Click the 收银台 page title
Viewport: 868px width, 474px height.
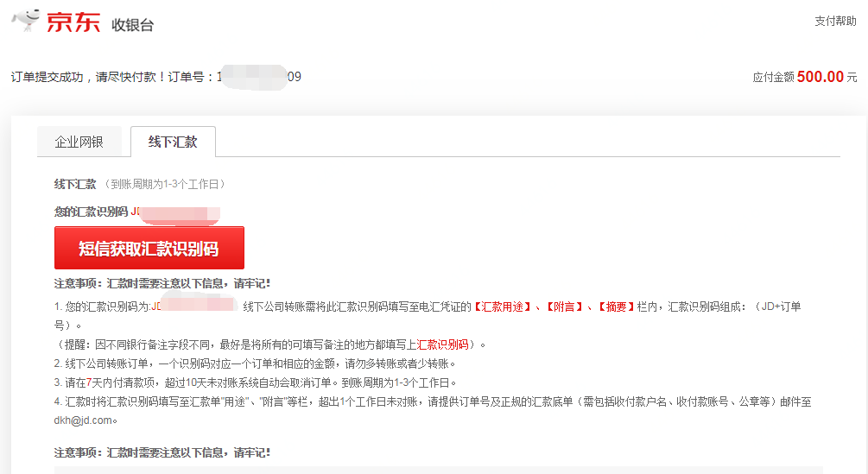tap(132, 25)
